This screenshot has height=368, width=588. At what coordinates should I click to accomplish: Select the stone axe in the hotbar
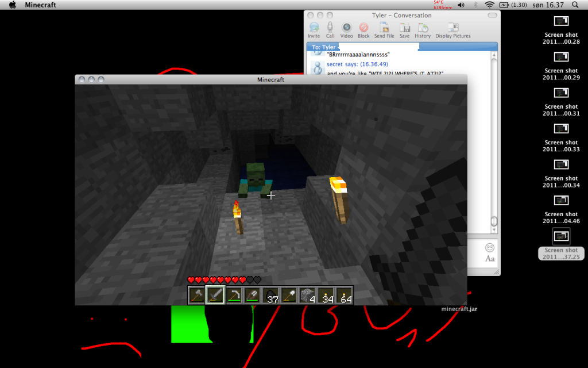click(x=197, y=296)
